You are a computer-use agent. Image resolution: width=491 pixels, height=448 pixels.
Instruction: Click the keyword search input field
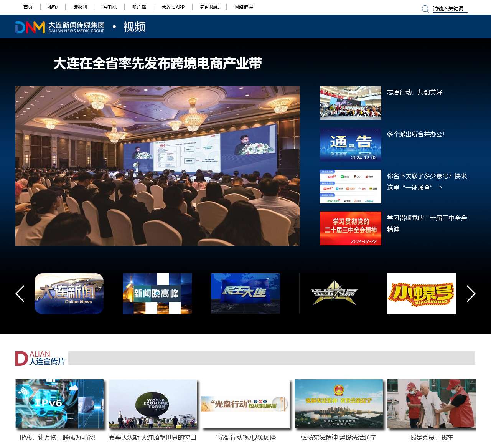tap(450, 8)
